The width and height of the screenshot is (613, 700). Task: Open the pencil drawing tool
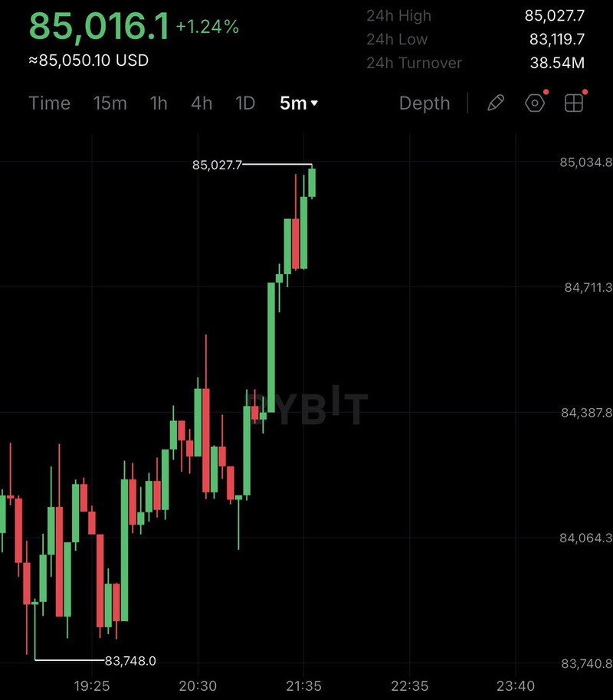point(496,103)
